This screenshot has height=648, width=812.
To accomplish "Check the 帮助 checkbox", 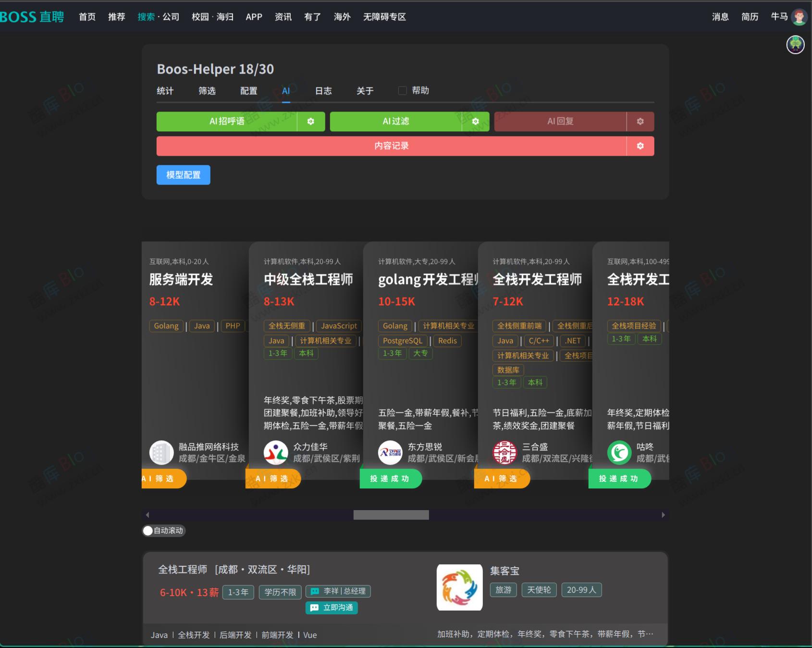I will 402,90.
